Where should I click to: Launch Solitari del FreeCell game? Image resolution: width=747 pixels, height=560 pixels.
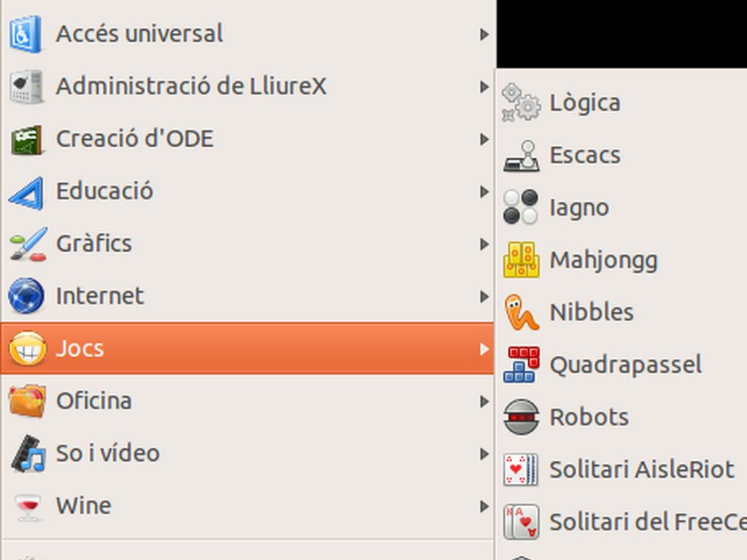622,522
